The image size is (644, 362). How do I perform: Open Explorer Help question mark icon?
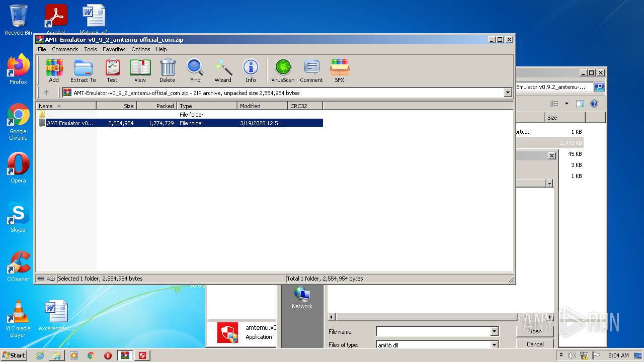coord(594,104)
